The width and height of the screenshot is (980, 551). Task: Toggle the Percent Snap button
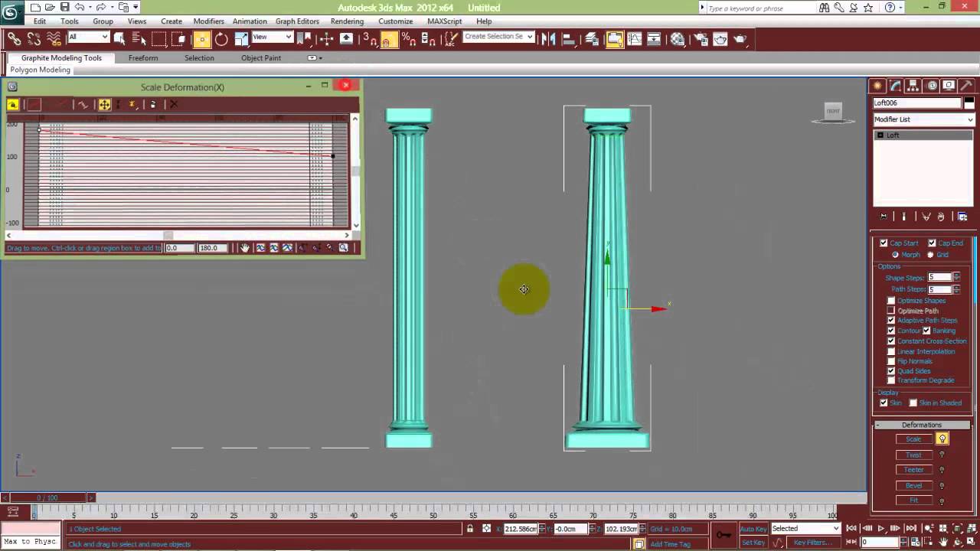click(409, 38)
